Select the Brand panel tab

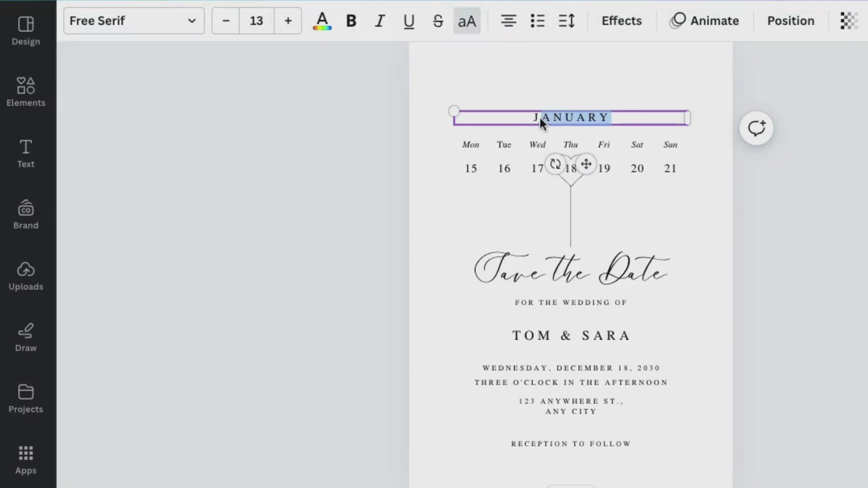pyautogui.click(x=25, y=215)
